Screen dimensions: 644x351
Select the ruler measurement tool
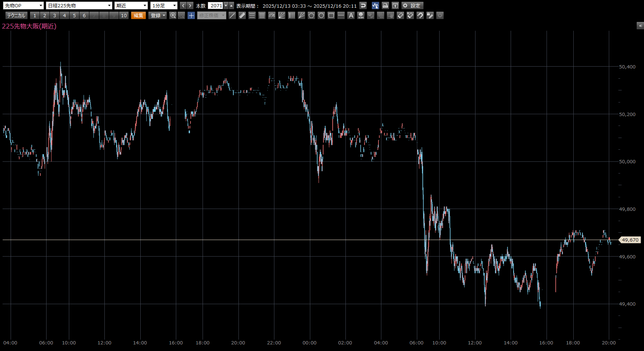click(242, 15)
